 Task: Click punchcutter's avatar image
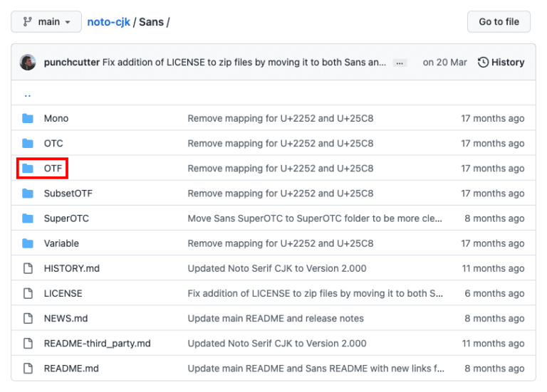click(x=28, y=62)
